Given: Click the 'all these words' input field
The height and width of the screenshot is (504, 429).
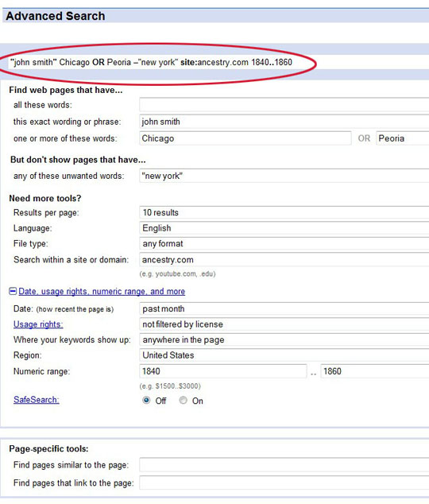Looking at the screenshot, I should [x=284, y=105].
